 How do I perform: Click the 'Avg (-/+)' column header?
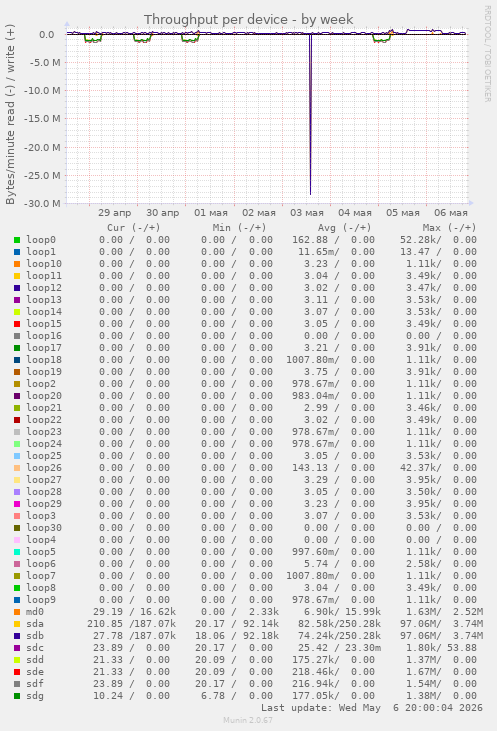[x=345, y=228]
